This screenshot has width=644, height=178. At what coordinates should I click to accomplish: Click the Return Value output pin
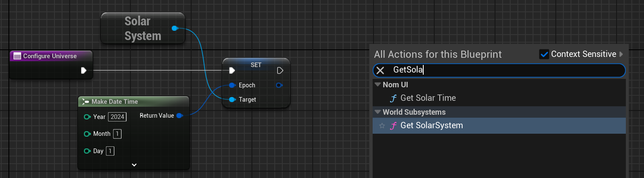coord(179,116)
